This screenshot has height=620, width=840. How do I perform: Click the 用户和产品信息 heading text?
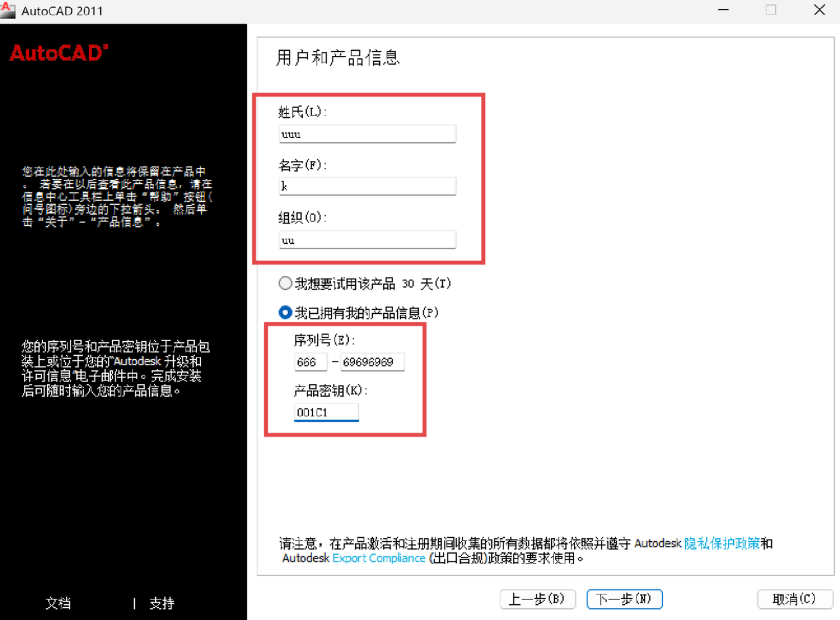(x=338, y=58)
